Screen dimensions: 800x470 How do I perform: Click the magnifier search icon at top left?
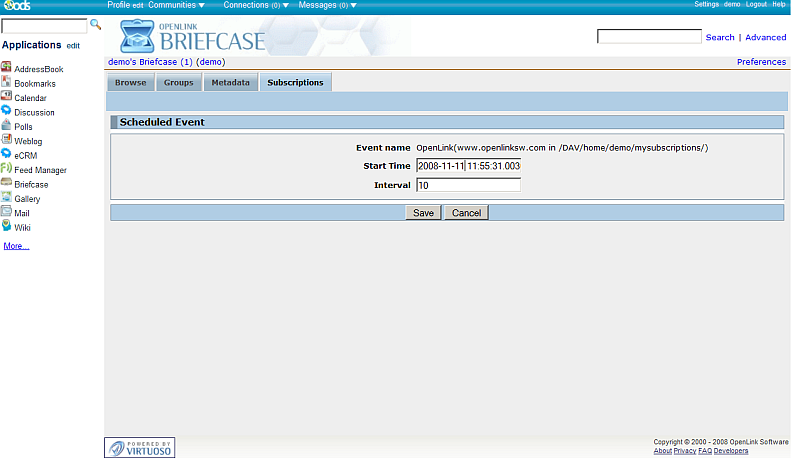tap(96, 24)
